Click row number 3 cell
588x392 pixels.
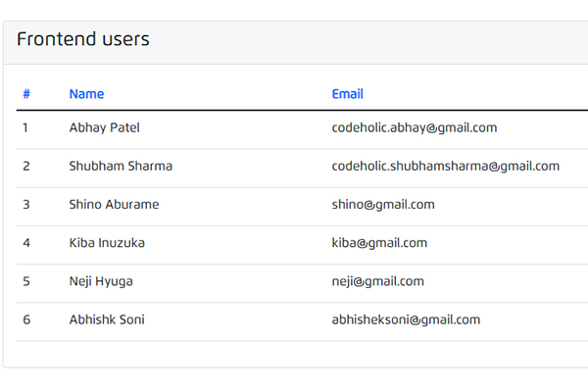(x=26, y=205)
